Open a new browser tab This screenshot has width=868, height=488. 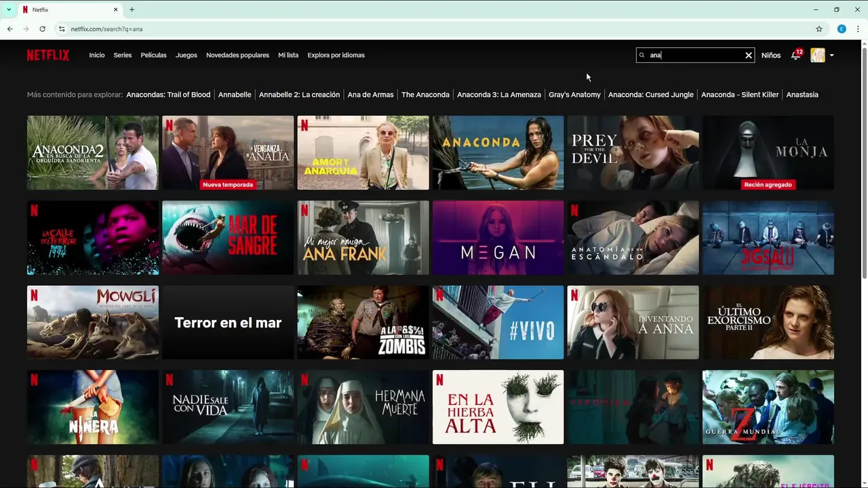pos(132,9)
